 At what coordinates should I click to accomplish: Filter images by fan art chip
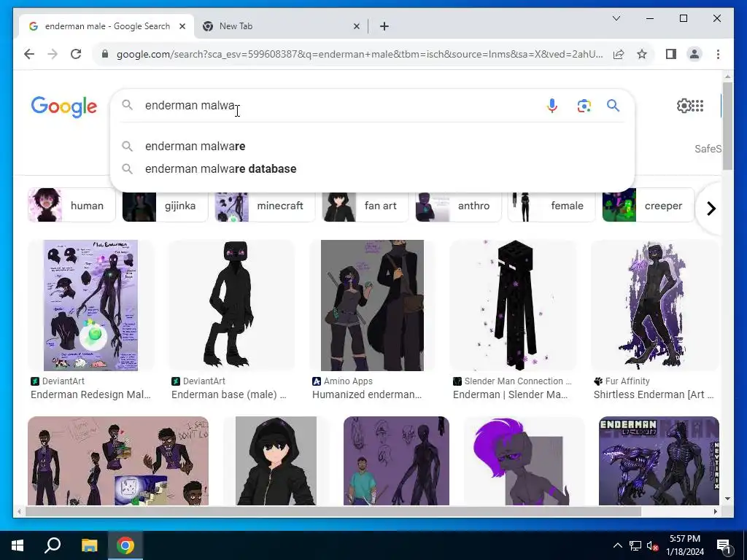365,205
